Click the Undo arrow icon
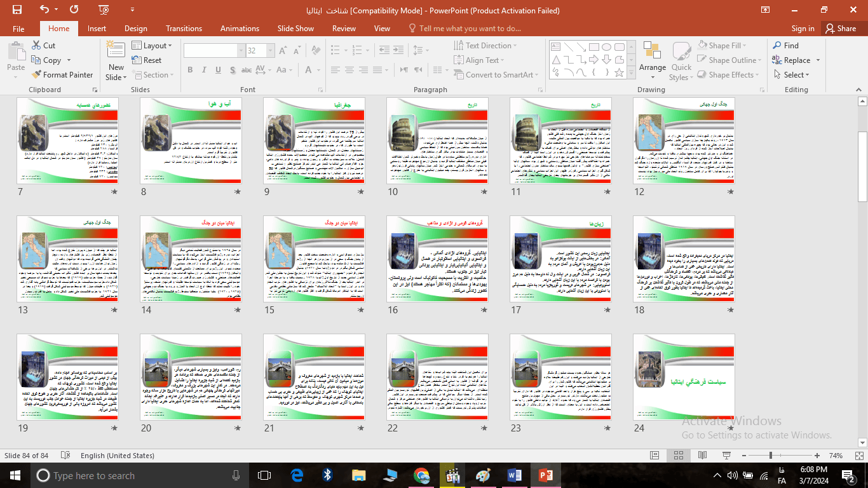Screen dimensions: 868x488 (44, 10)
